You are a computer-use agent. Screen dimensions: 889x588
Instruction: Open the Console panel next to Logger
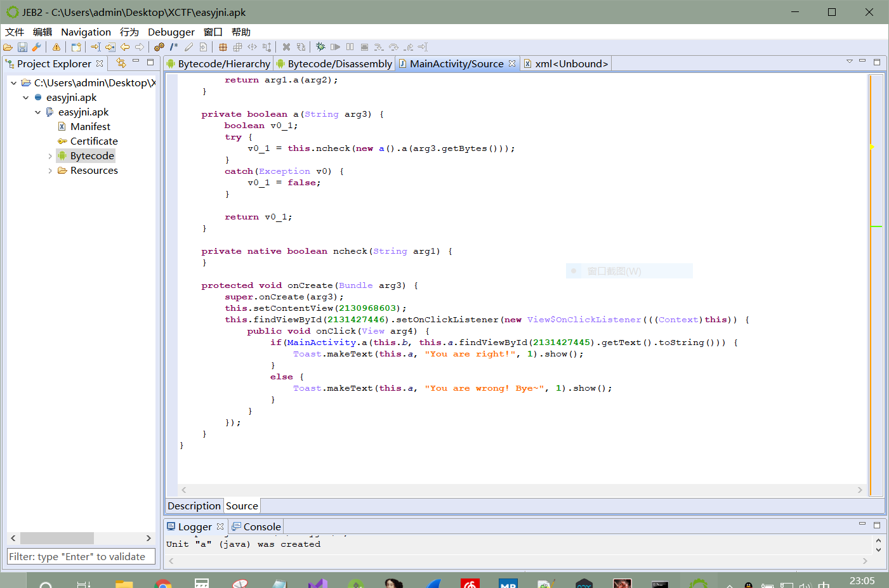pos(261,526)
